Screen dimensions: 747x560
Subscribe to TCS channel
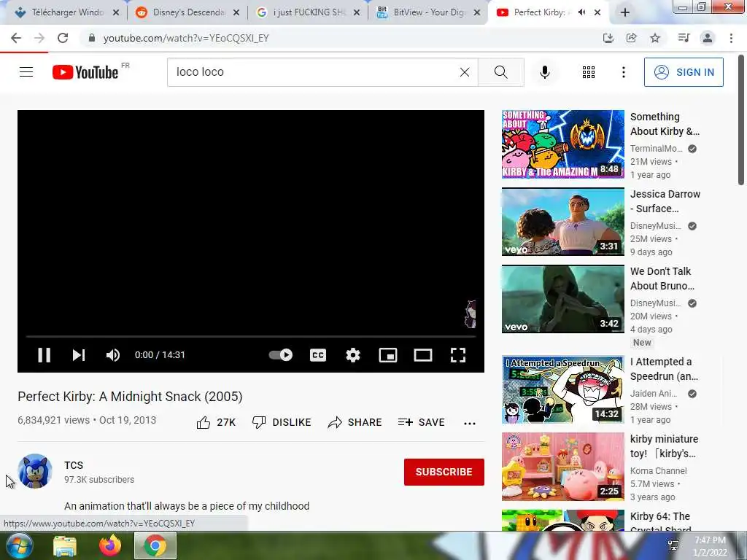point(444,472)
